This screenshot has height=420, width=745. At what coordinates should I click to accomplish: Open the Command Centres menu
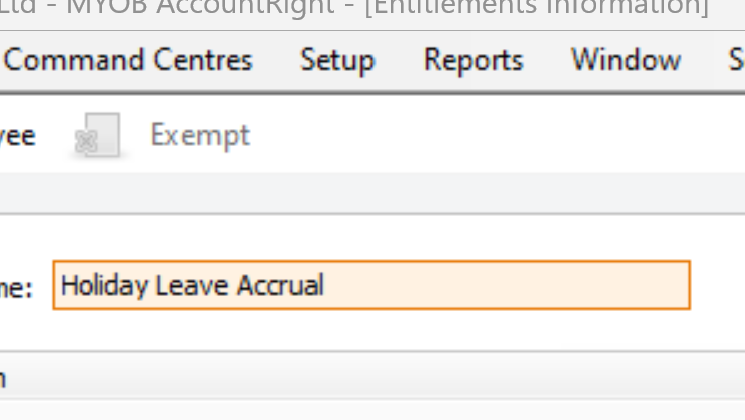click(x=128, y=60)
